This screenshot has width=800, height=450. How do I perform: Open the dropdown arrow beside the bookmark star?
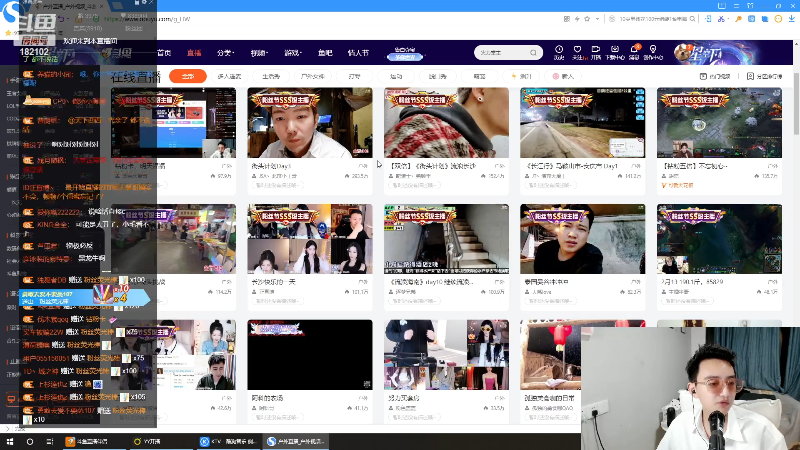[x=597, y=19]
